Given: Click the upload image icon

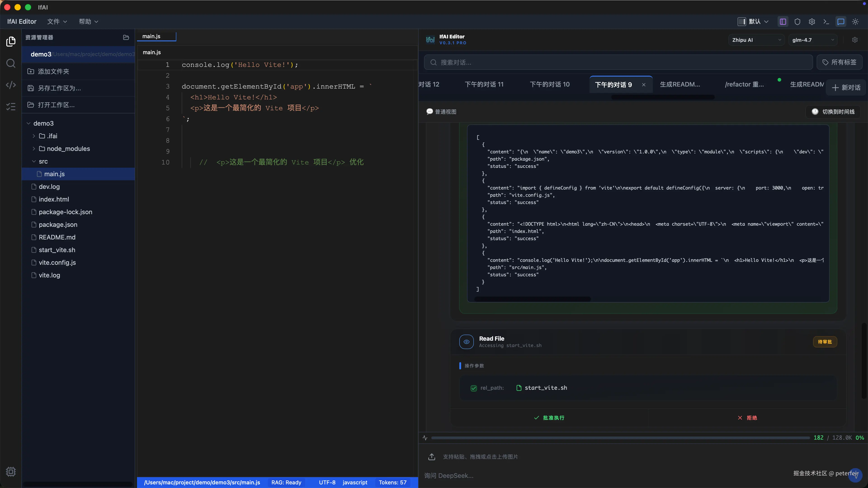Looking at the screenshot, I should click(432, 457).
